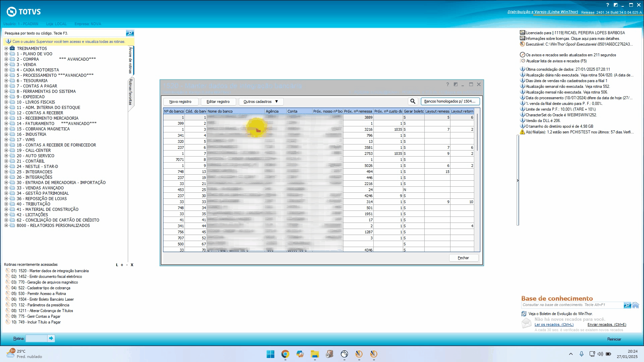Click the PCHISTEST warning icon
The width and height of the screenshot is (644, 362).
(x=522, y=132)
